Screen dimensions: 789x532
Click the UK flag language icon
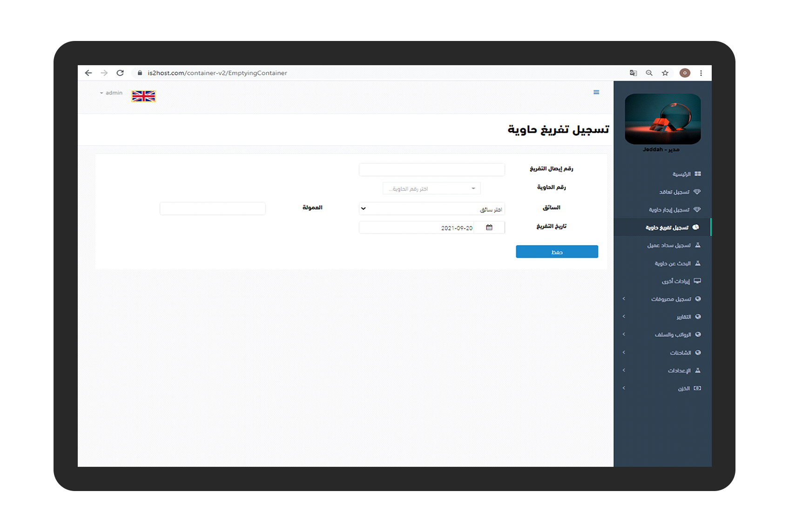(x=143, y=96)
